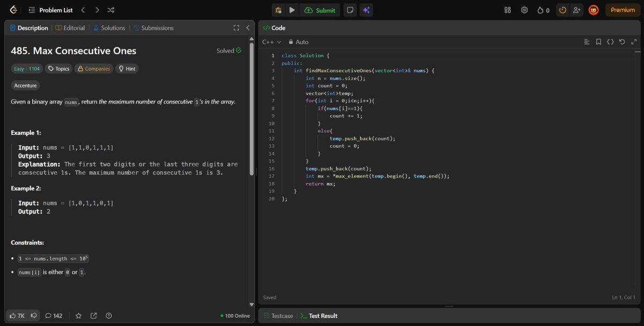
Task: Open the AI sparkle assistant icon
Action: (366, 10)
